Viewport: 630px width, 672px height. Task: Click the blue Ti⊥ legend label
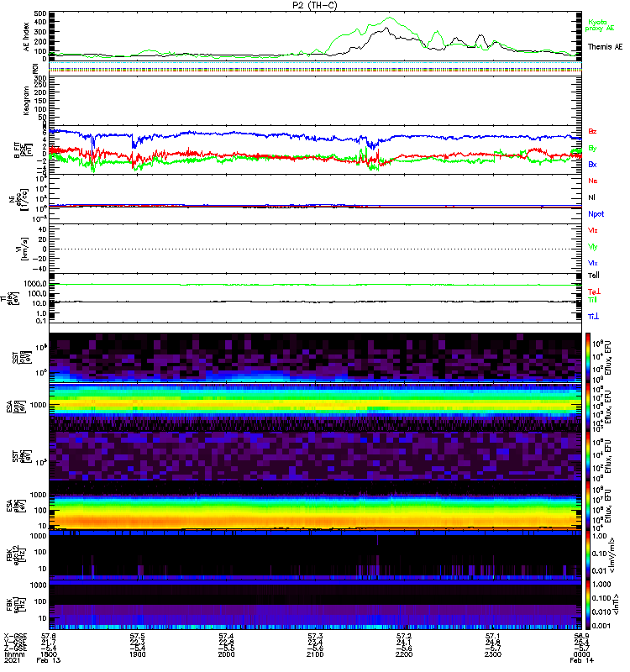click(593, 317)
